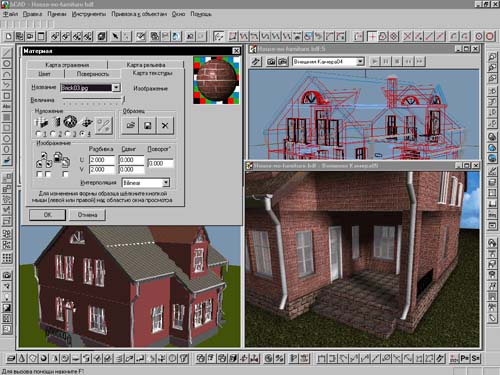Switch to the Поверхность tab

(92, 74)
